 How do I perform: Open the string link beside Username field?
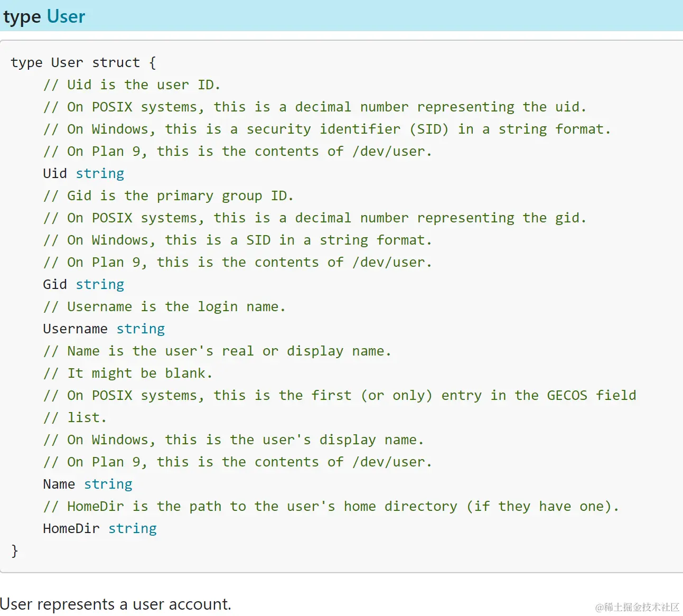pos(141,329)
